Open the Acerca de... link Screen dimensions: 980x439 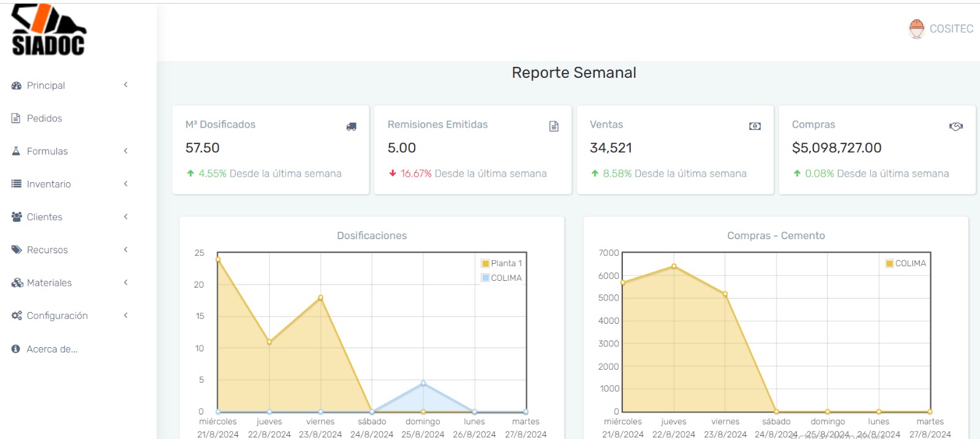[x=52, y=349]
